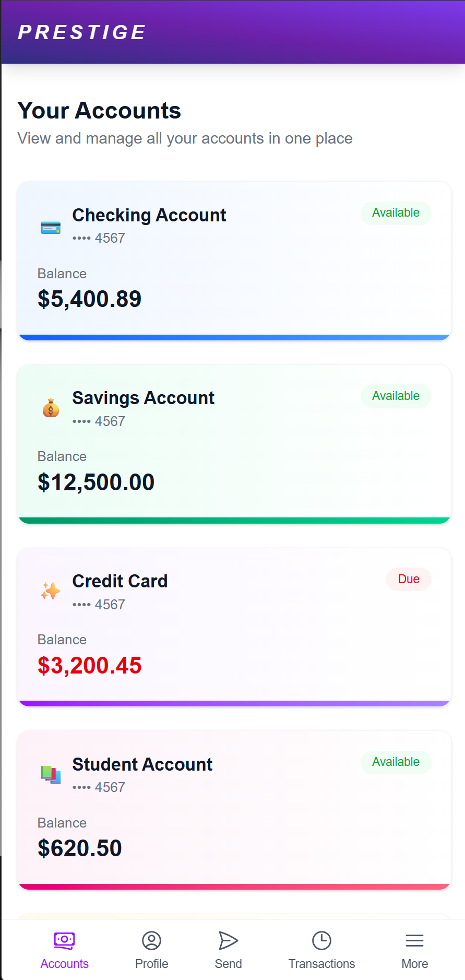Image resolution: width=465 pixels, height=980 pixels.
Task: Select the Accounts icon in bottom navigation
Action: [x=64, y=940]
